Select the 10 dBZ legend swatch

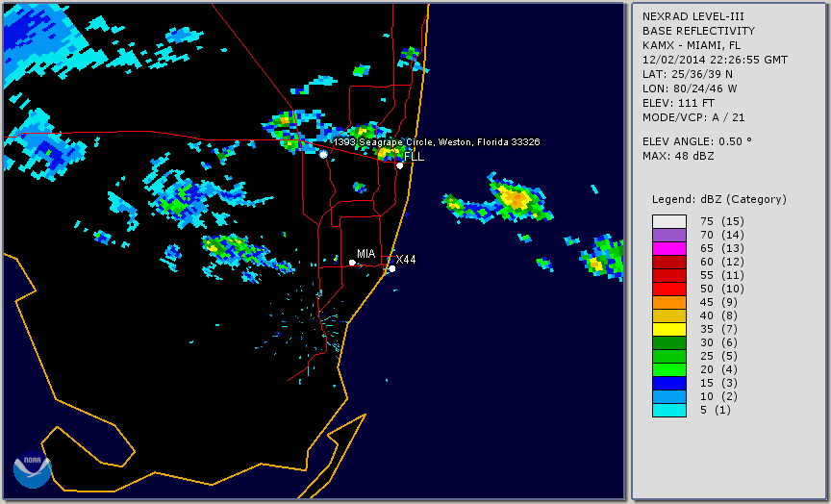[x=669, y=397]
